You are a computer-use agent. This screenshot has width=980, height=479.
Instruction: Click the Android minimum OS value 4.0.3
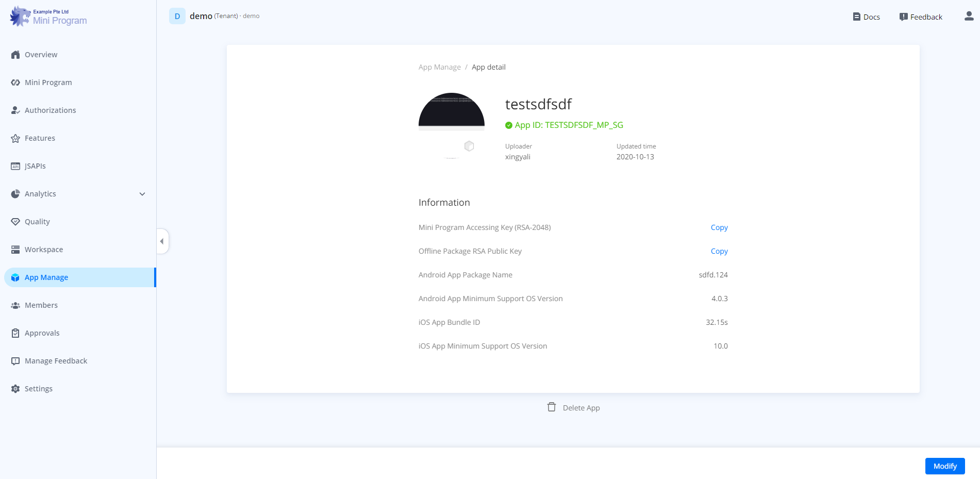(x=720, y=299)
